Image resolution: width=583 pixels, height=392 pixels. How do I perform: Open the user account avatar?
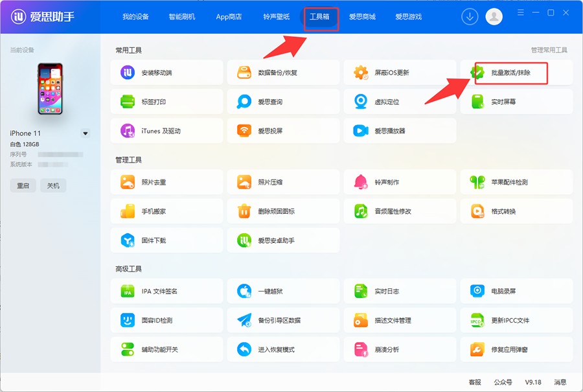tap(494, 17)
